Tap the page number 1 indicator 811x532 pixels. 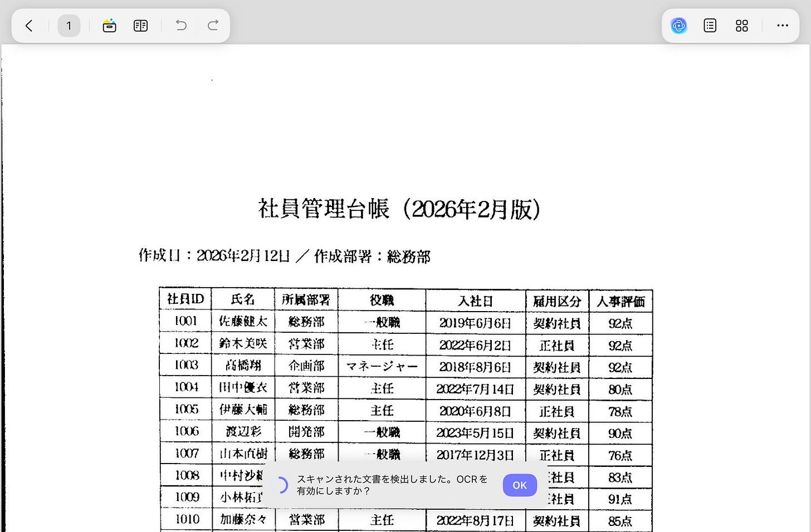coord(69,26)
